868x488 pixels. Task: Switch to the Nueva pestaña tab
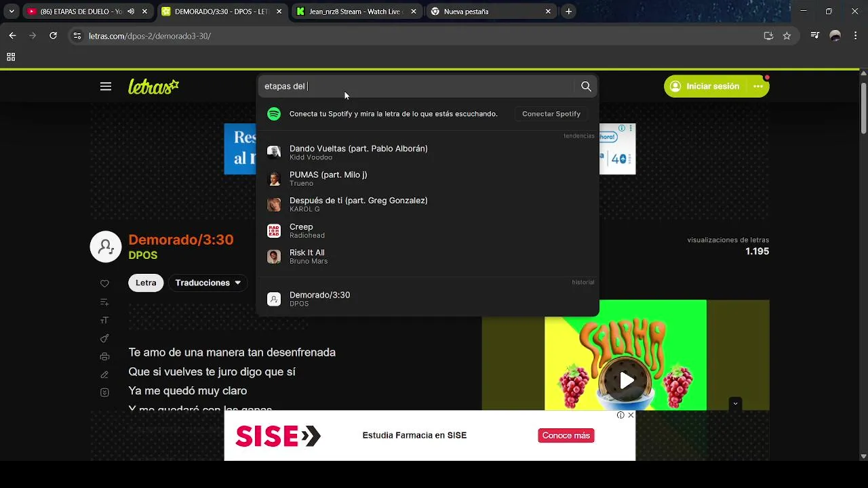click(x=466, y=12)
